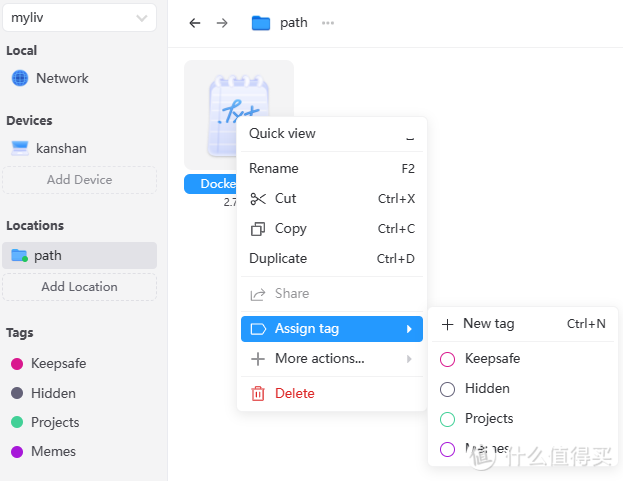
Task: Open the myliv library dropdown
Action: 79,18
